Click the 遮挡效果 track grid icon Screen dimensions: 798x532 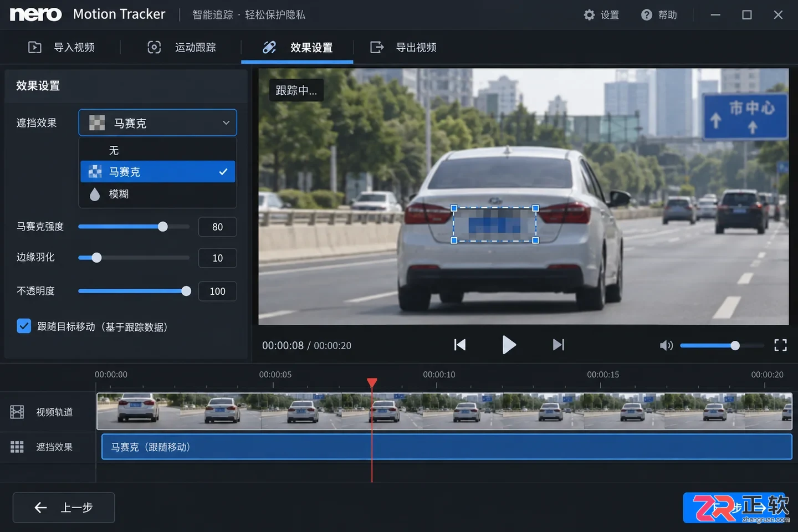click(x=17, y=447)
